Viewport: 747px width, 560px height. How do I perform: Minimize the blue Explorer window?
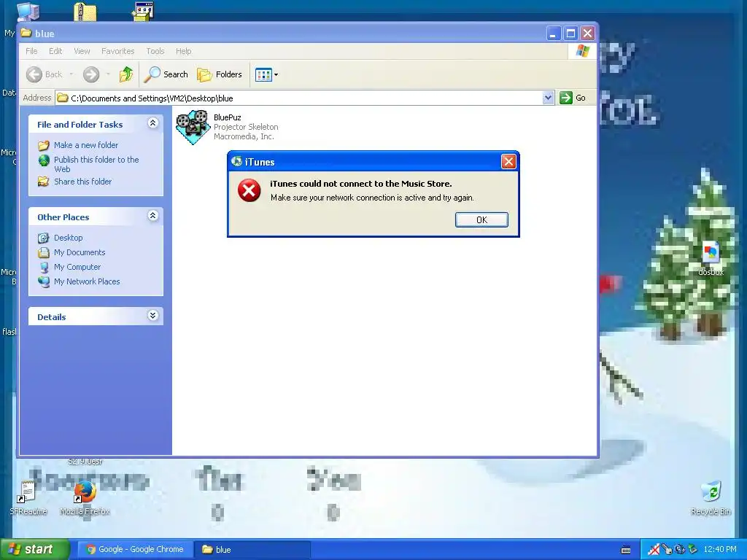(553, 34)
